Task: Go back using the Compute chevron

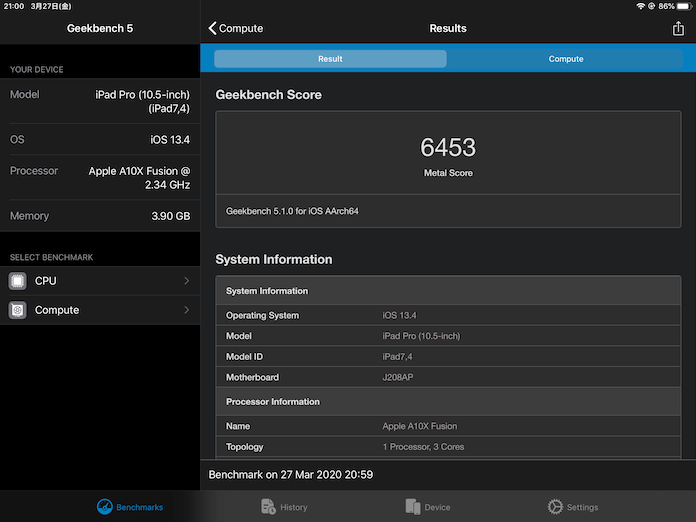Action: point(236,28)
